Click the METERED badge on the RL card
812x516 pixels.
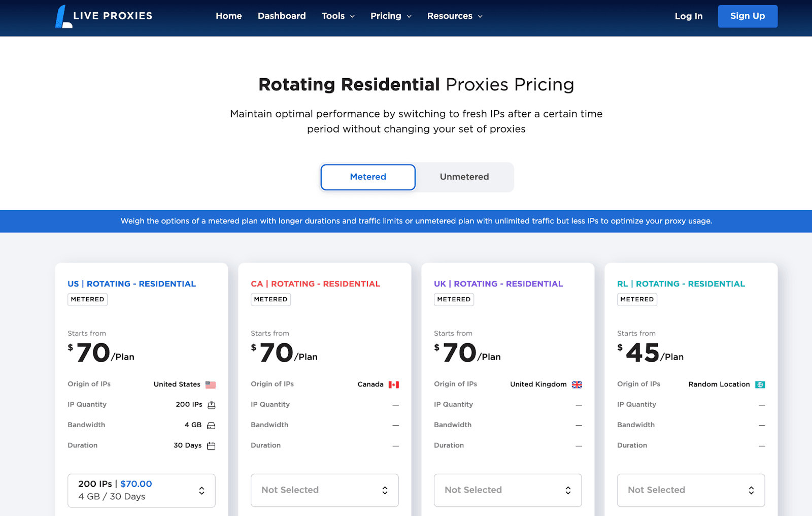click(637, 299)
